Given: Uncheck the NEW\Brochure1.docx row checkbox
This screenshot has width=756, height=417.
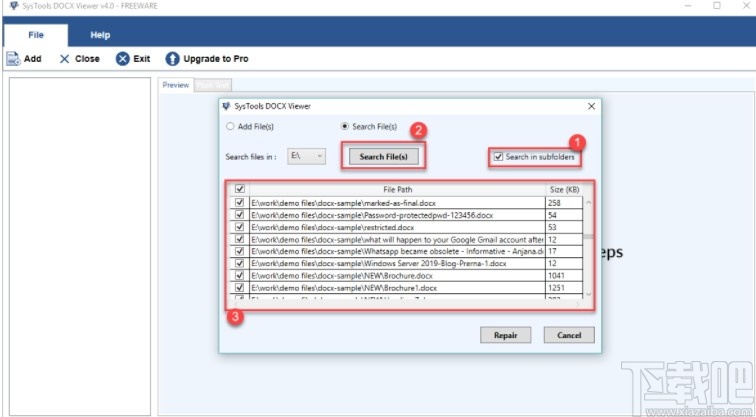Looking at the screenshot, I should (239, 287).
